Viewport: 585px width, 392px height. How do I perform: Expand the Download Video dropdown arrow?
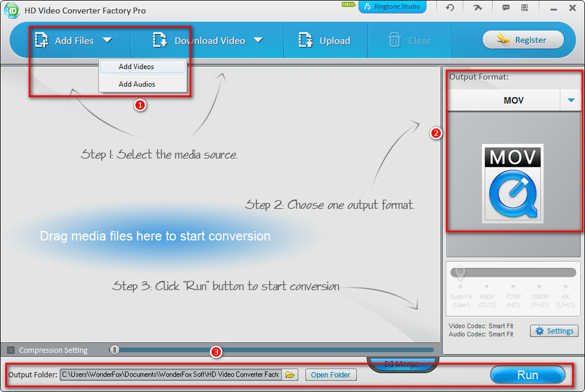click(x=258, y=40)
